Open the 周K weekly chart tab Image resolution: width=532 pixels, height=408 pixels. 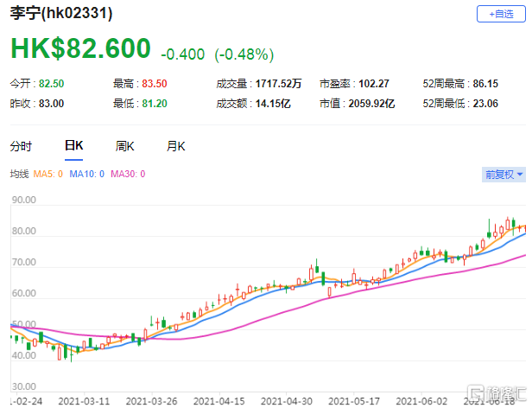pyautogui.click(x=124, y=146)
